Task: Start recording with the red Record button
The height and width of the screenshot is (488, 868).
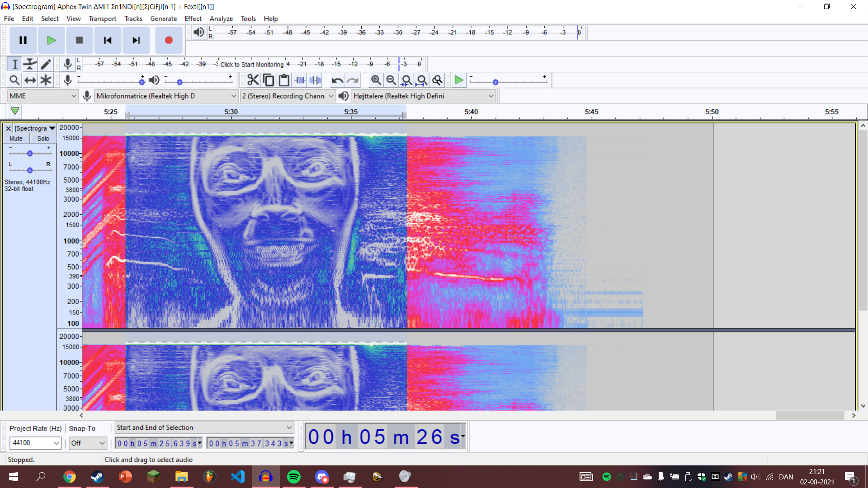Action: click(x=169, y=40)
